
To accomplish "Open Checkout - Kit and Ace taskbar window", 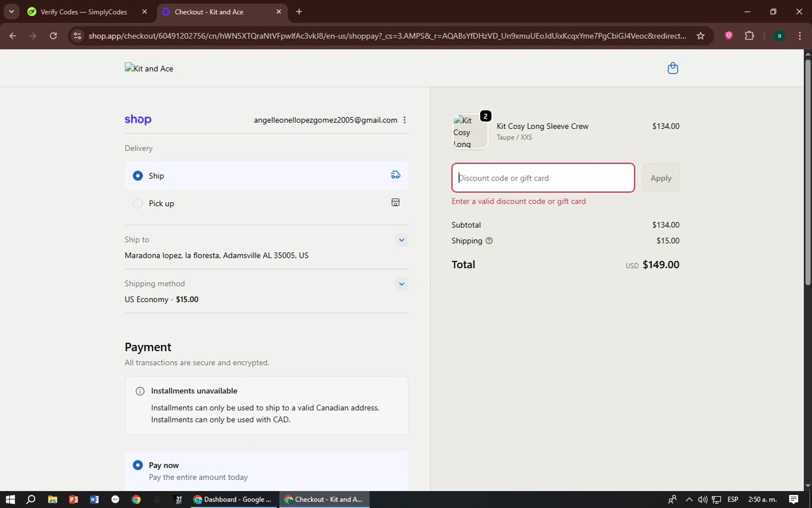I will pyautogui.click(x=325, y=499).
